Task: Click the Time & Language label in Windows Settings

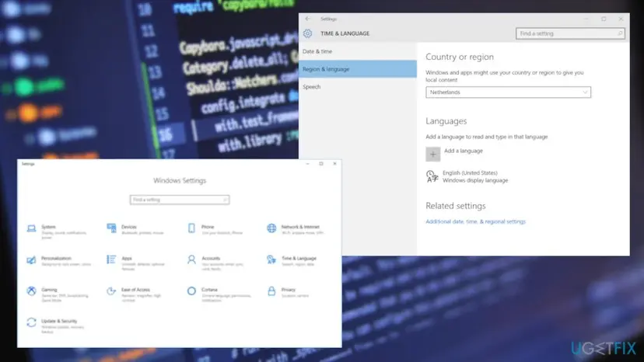Action: (299, 259)
